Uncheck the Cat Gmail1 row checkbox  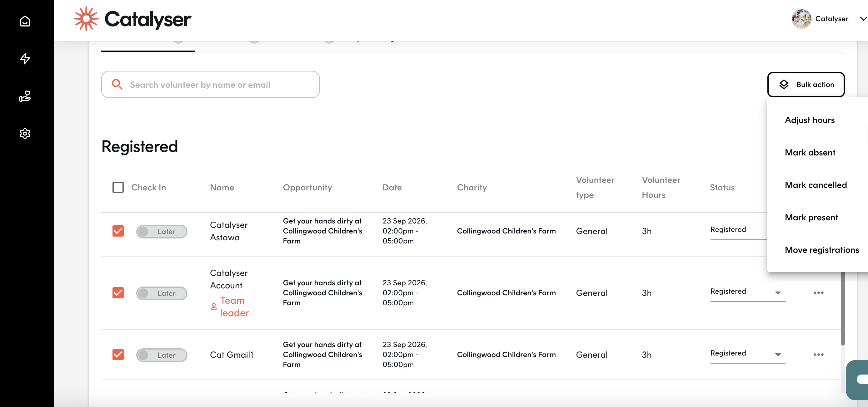pos(118,355)
